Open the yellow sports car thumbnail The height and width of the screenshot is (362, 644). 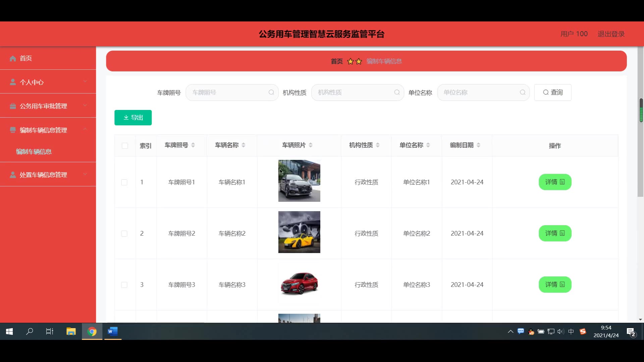click(299, 232)
